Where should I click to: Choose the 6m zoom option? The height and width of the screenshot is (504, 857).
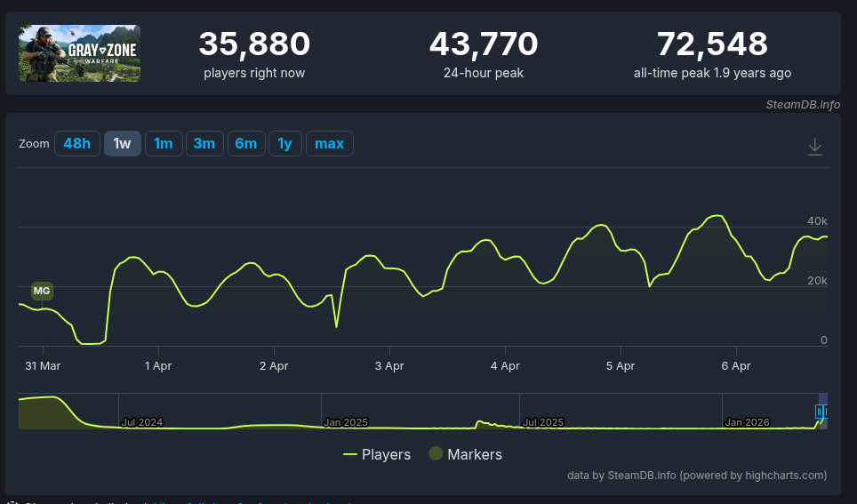coord(246,144)
